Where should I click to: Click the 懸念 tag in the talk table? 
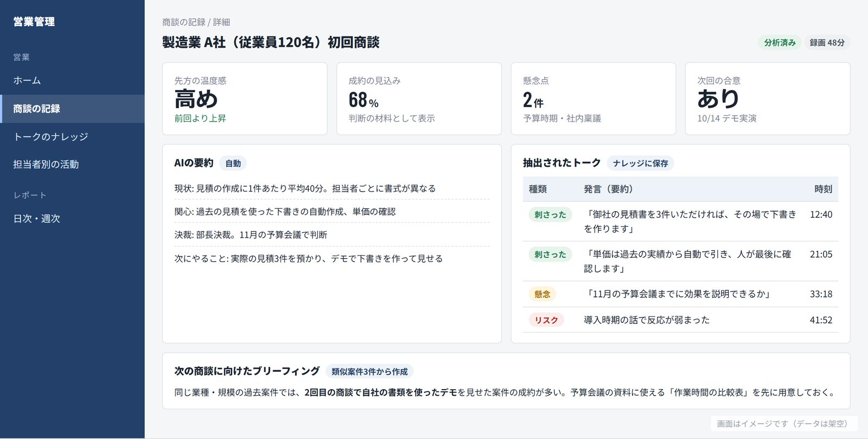coord(542,294)
